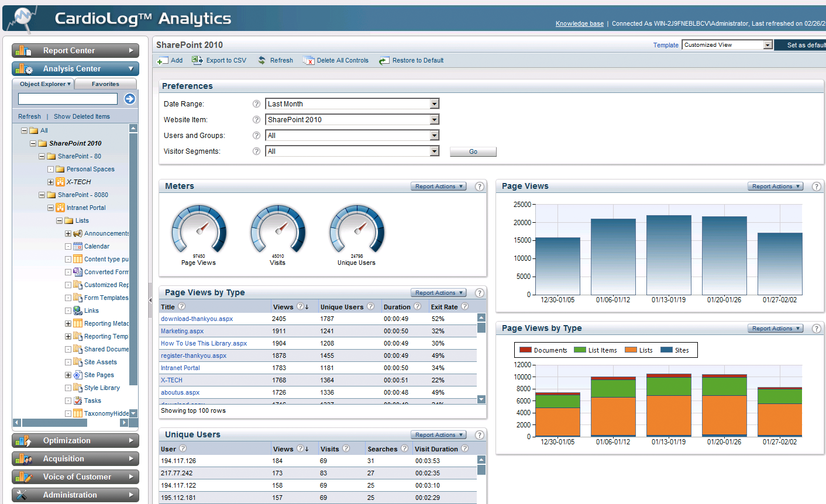Click the Refresh toolbar icon

(261, 60)
